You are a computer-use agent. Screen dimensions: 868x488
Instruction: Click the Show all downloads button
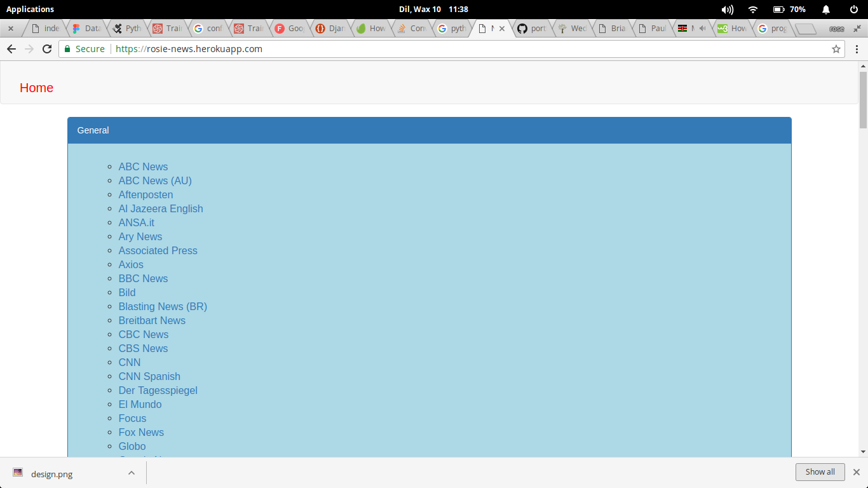click(x=820, y=472)
